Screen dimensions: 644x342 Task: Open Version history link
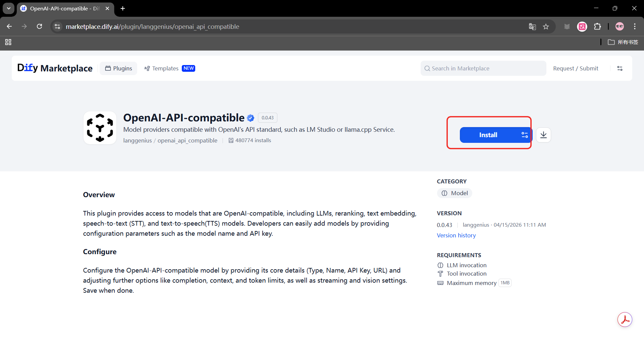click(x=456, y=235)
